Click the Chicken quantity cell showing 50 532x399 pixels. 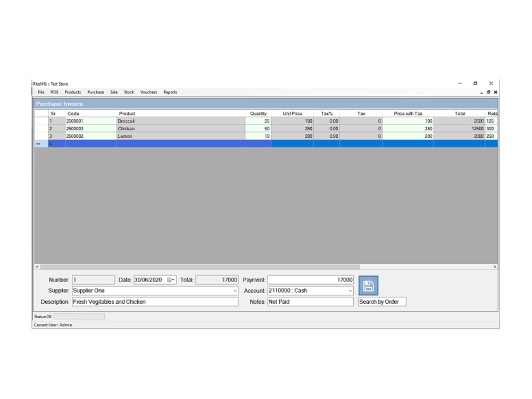point(257,128)
